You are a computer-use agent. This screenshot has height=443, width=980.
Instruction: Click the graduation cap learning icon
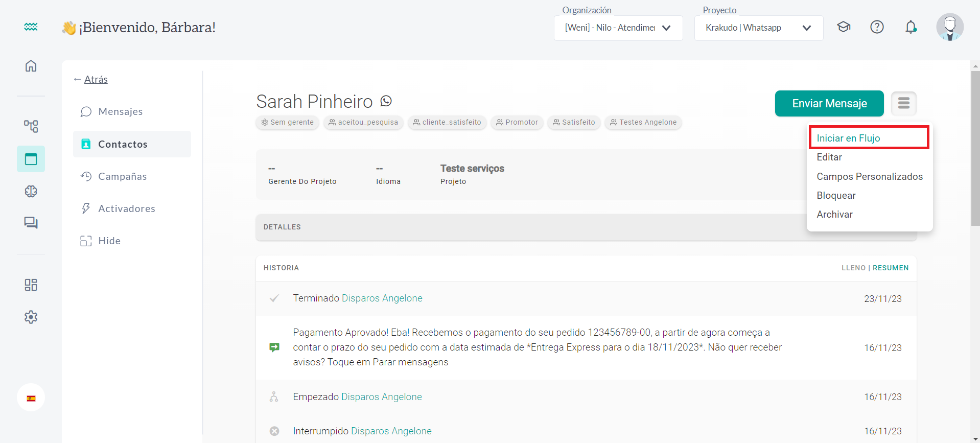pos(844,27)
